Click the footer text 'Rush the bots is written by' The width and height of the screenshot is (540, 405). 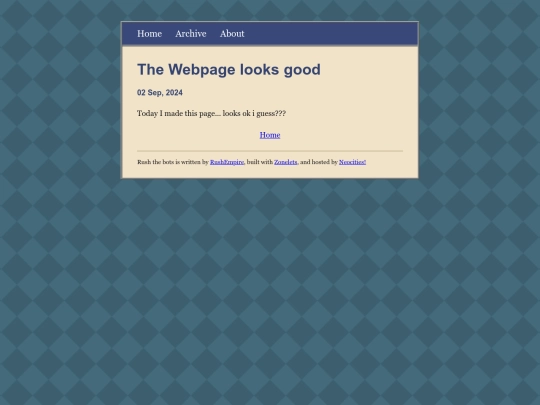(173, 162)
